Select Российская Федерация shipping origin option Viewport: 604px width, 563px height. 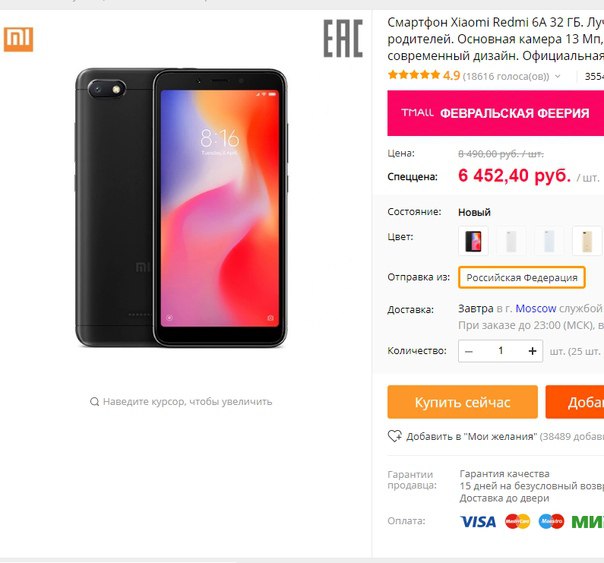click(x=522, y=277)
